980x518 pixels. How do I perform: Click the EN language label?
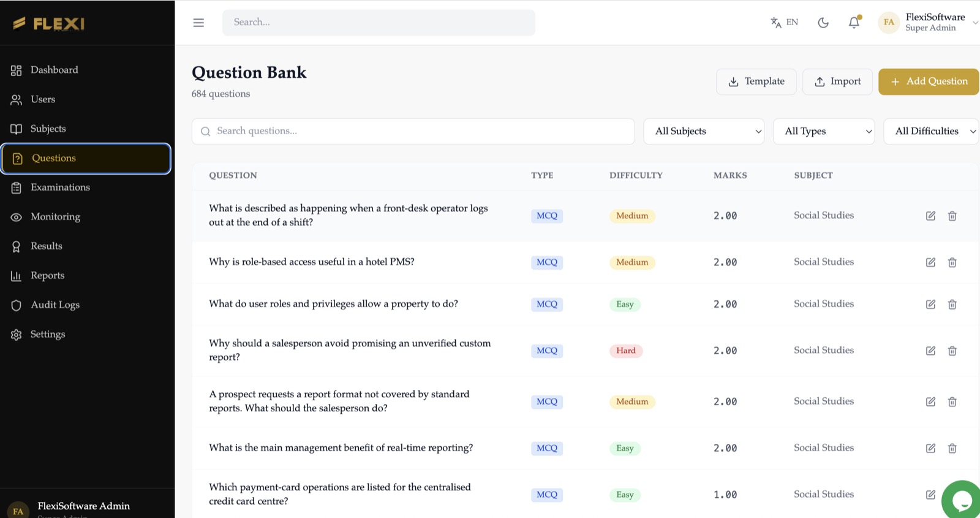pyautogui.click(x=792, y=22)
